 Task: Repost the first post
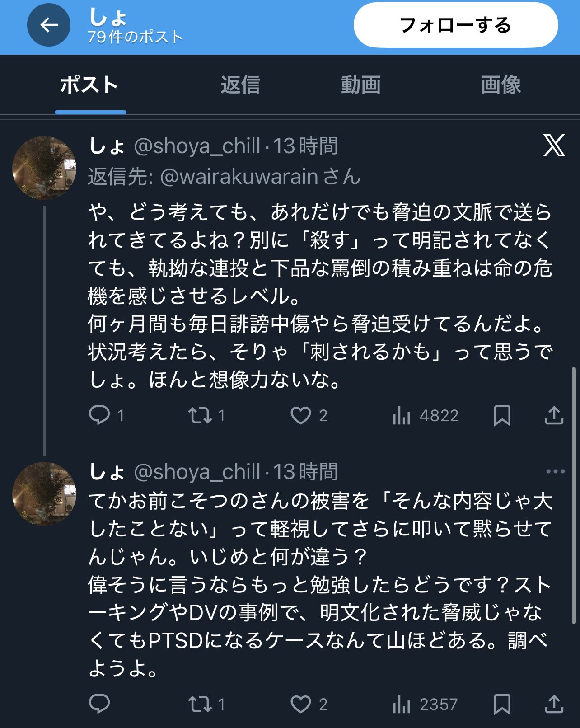pos(200,415)
